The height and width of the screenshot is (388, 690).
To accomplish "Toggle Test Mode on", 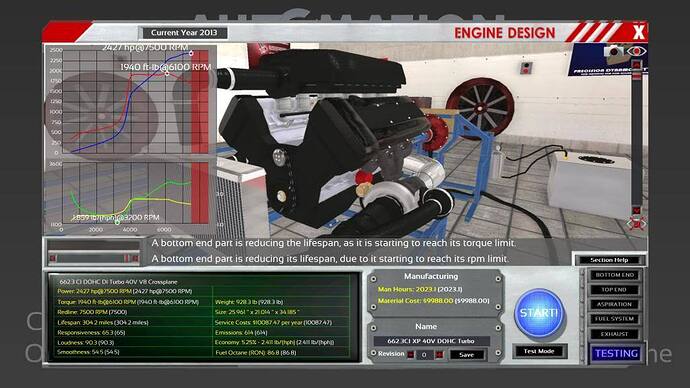I will point(539,351).
